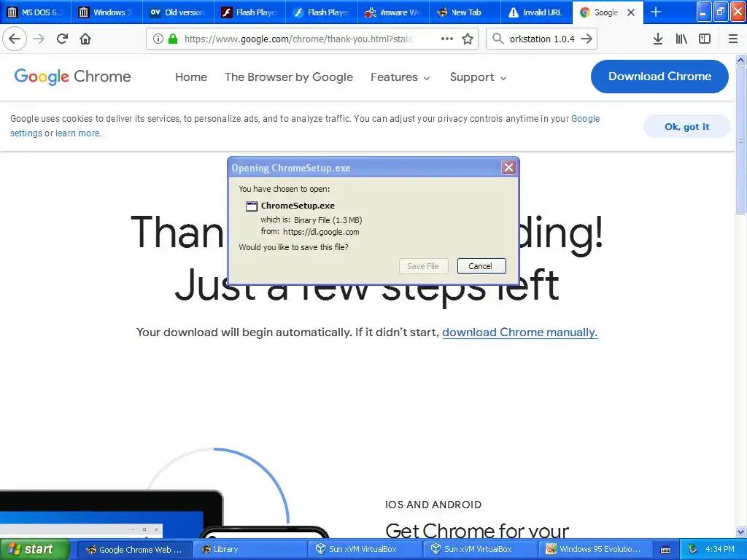Image resolution: width=747 pixels, height=560 pixels.
Task: Open a new tab with plus
Action: tap(656, 12)
